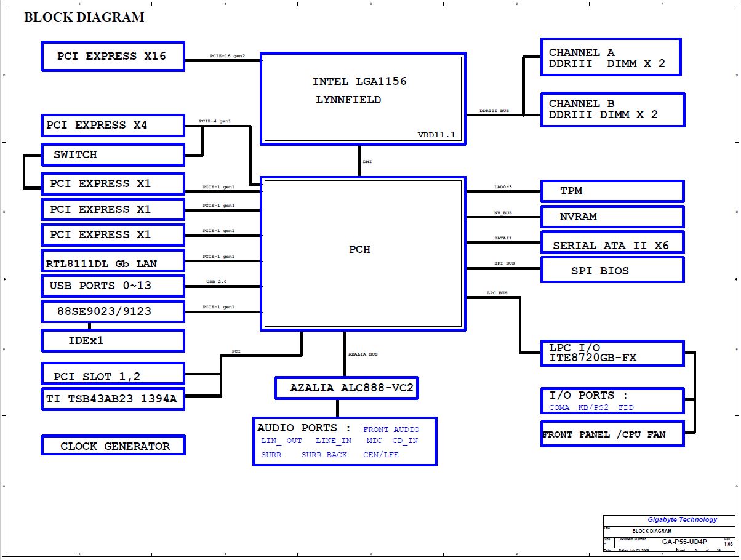Select the 88SE9023/9123 controller block
This screenshot has width=741, height=560.
point(113,311)
